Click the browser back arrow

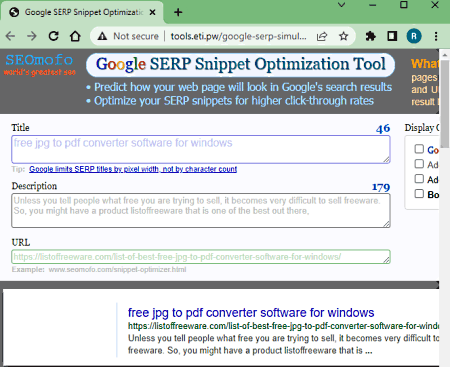click(x=10, y=36)
